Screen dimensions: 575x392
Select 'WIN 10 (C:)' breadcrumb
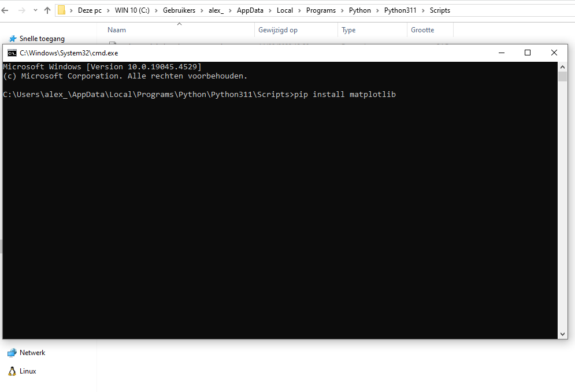[132, 10]
